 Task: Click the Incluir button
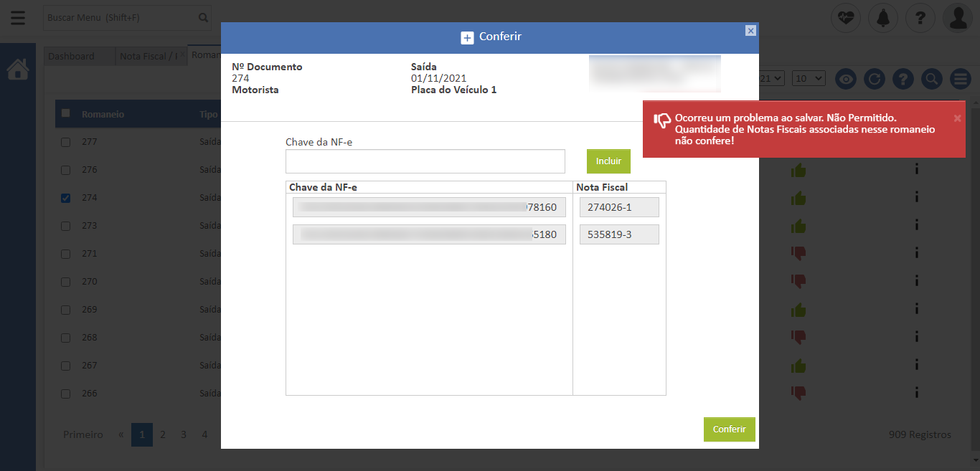[x=608, y=161]
